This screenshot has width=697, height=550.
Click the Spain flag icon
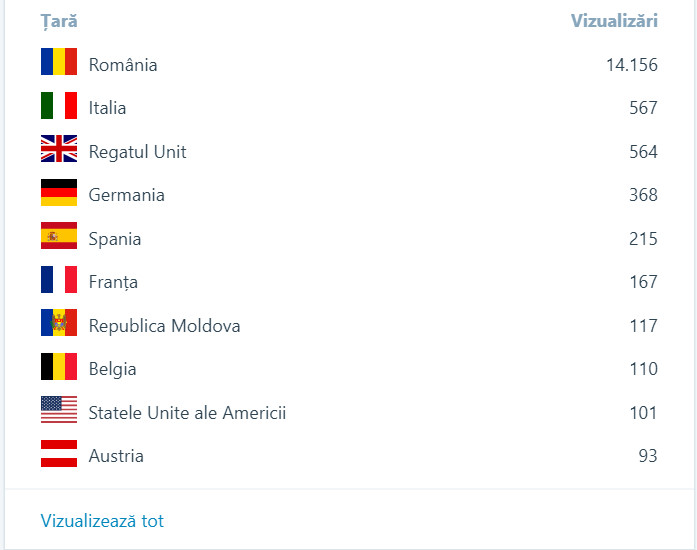click(59, 237)
